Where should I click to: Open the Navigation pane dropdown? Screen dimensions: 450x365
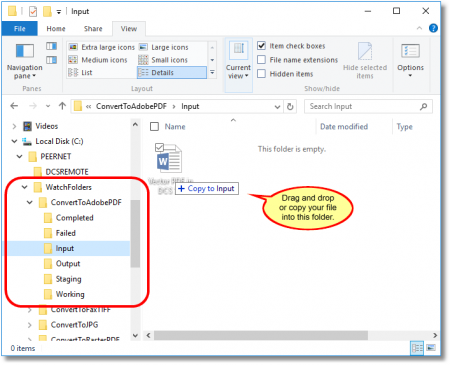click(x=25, y=61)
